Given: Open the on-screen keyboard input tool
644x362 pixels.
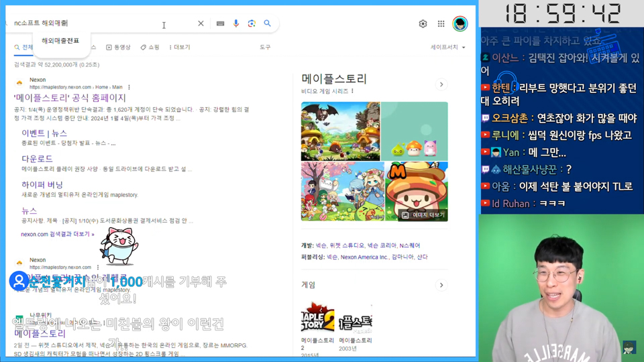Looking at the screenshot, I should pyautogui.click(x=220, y=23).
